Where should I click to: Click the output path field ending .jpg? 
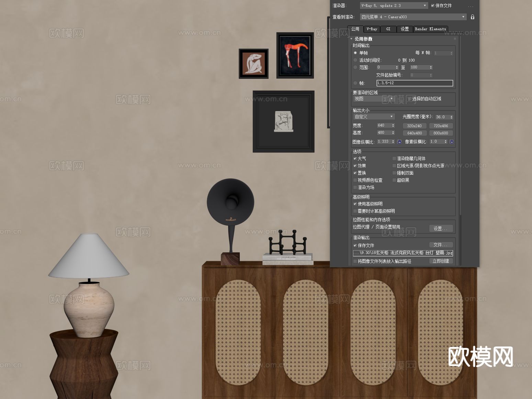point(403,253)
